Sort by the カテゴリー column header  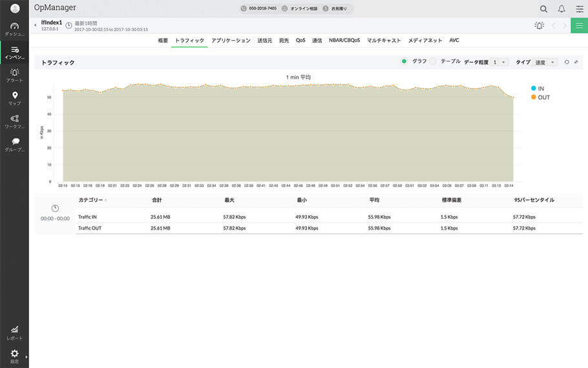(x=91, y=200)
